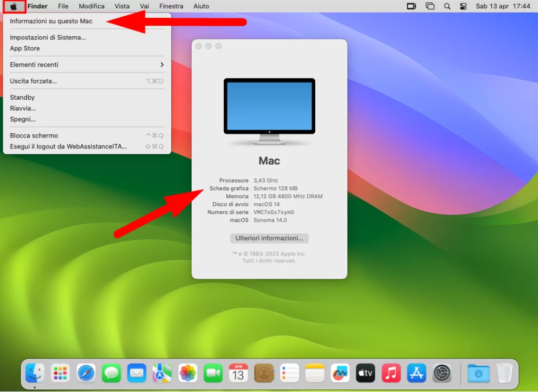Open System Settings gear in Dock
Screen dimensions: 538x392
click(442, 373)
